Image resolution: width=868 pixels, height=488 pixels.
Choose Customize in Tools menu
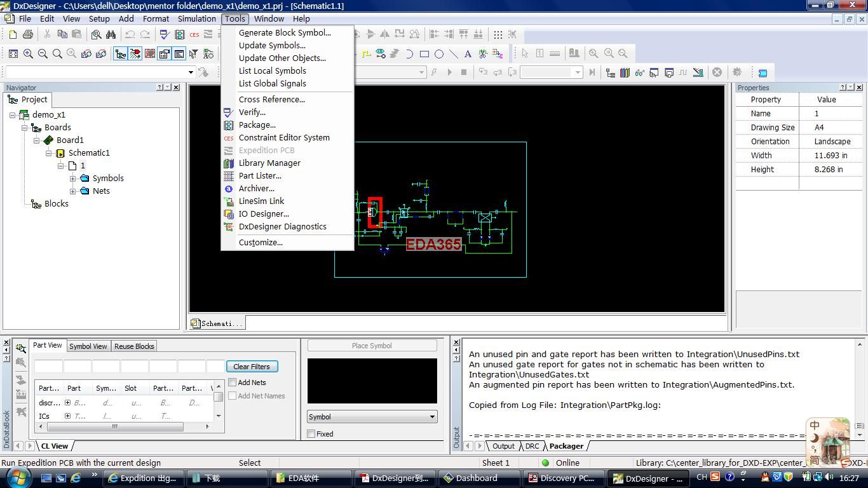pyautogui.click(x=261, y=242)
